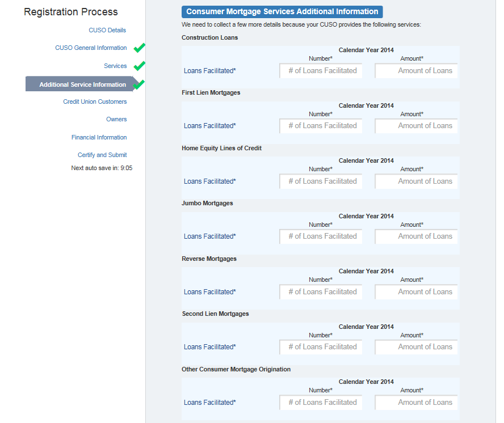
Task: Click the Reverse Mortgages heading
Action: (209, 259)
